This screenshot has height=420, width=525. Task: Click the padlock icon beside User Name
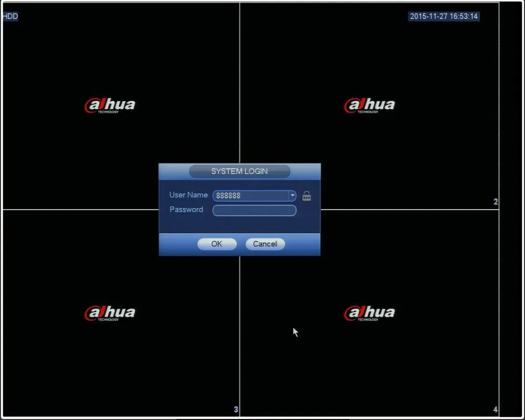(307, 196)
